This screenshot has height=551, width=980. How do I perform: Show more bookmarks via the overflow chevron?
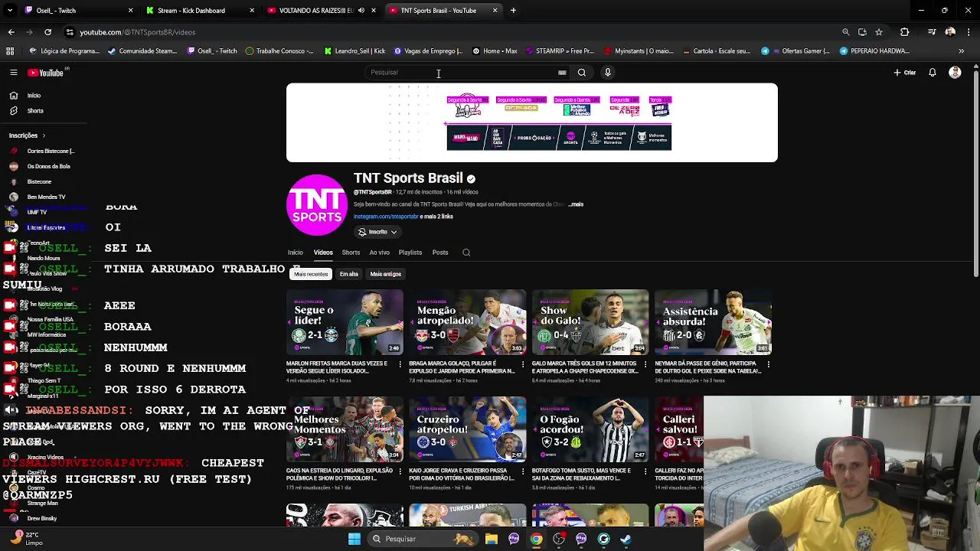click(x=961, y=51)
